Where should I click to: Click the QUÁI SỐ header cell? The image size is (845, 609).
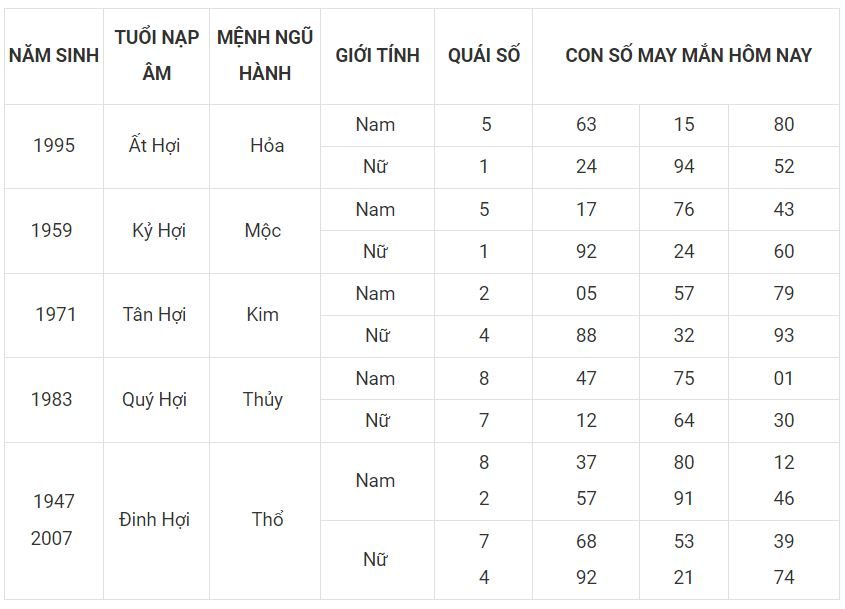[x=483, y=56]
